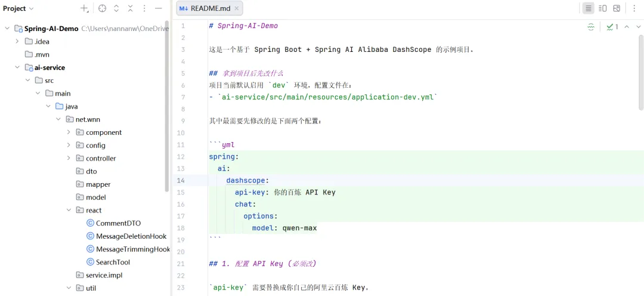Expand the .idea folder
644x296 pixels.
[x=17, y=41]
